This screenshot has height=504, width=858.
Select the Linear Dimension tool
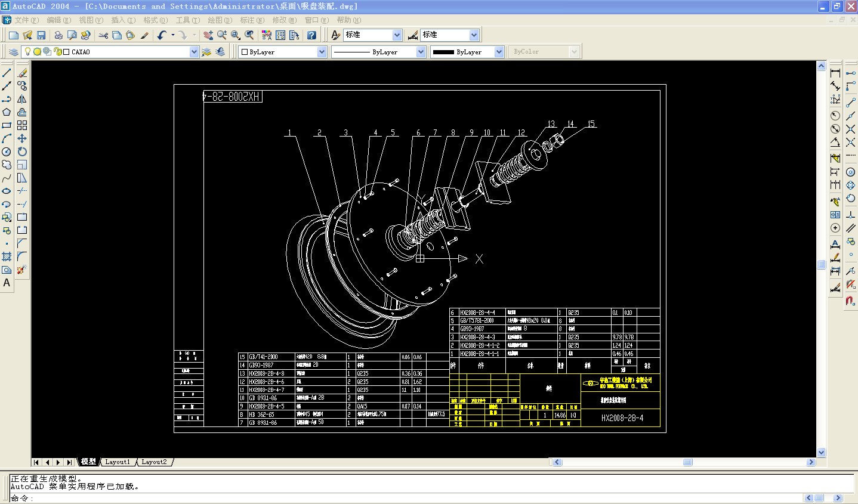click(x=835, y=73)
